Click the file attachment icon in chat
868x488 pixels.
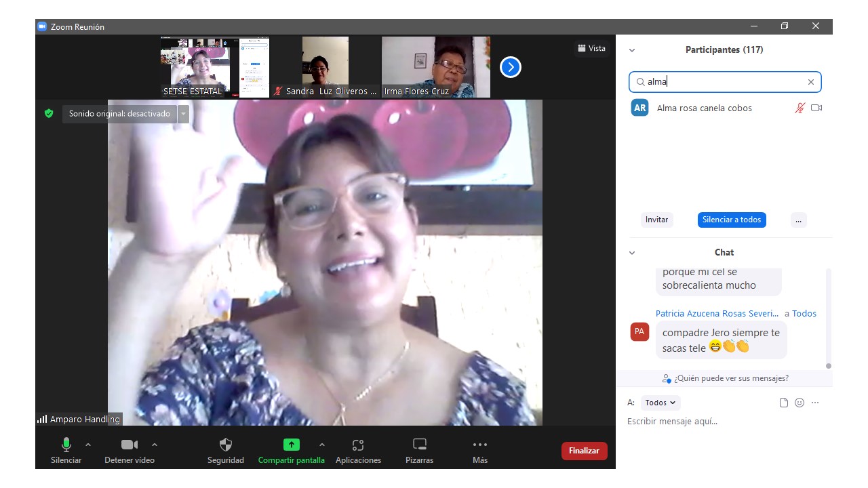pos(784,403)
